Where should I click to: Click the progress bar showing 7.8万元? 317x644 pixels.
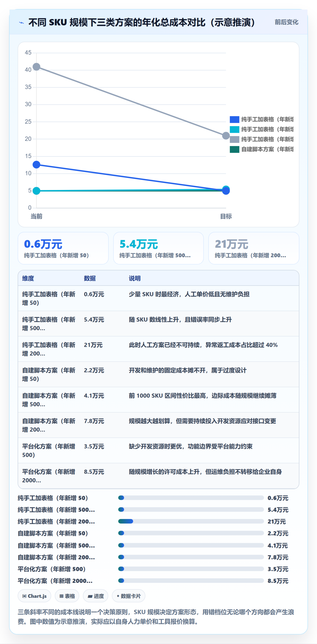tap(191, 557)
